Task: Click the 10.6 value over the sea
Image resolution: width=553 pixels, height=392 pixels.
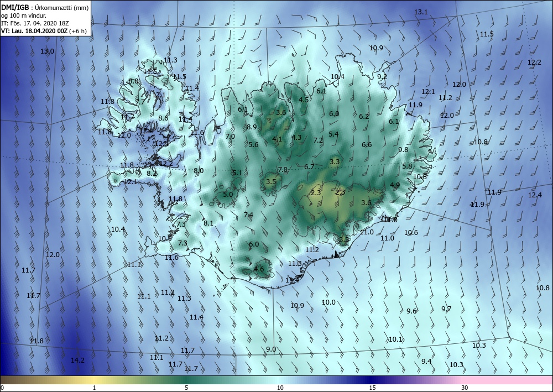Action: click(x=411, y=232)
